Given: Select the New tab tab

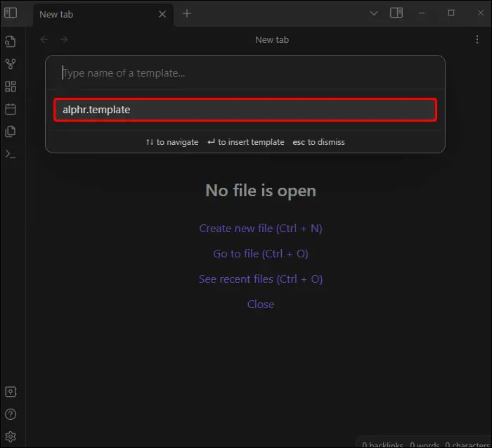Looking at the screenshot, I should (x=103, y=15).
